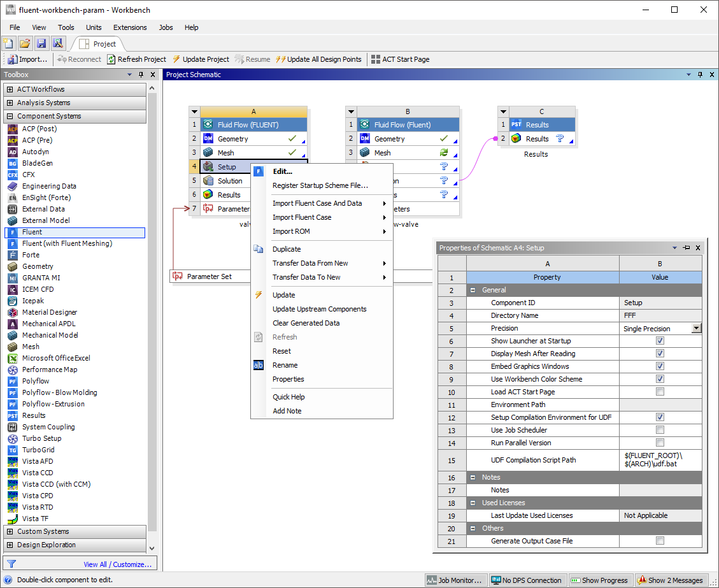The height and width of the screenshot is (588, 719).
Task: Select Polyflow - Blow Molding component
Action: [60, 392]
